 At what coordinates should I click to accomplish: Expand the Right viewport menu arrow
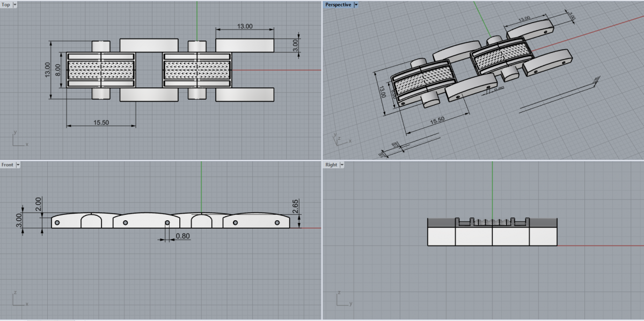[x=342, y=165]
